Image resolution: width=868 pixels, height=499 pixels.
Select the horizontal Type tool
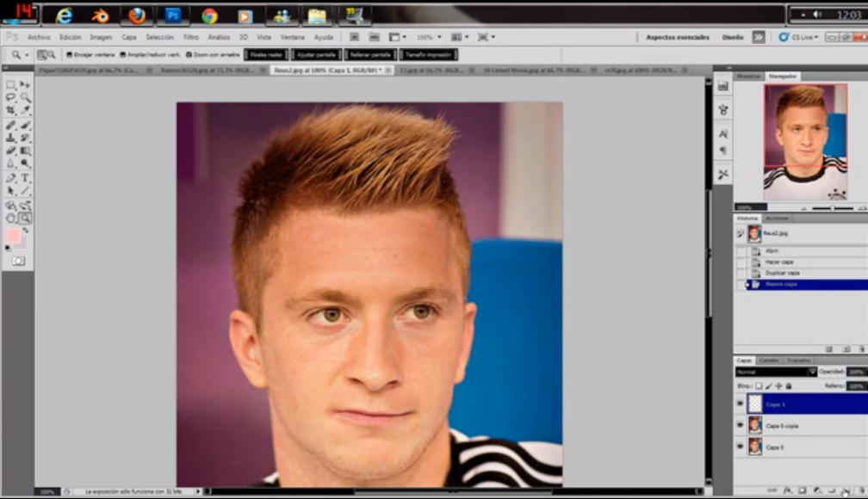[25, 177]
